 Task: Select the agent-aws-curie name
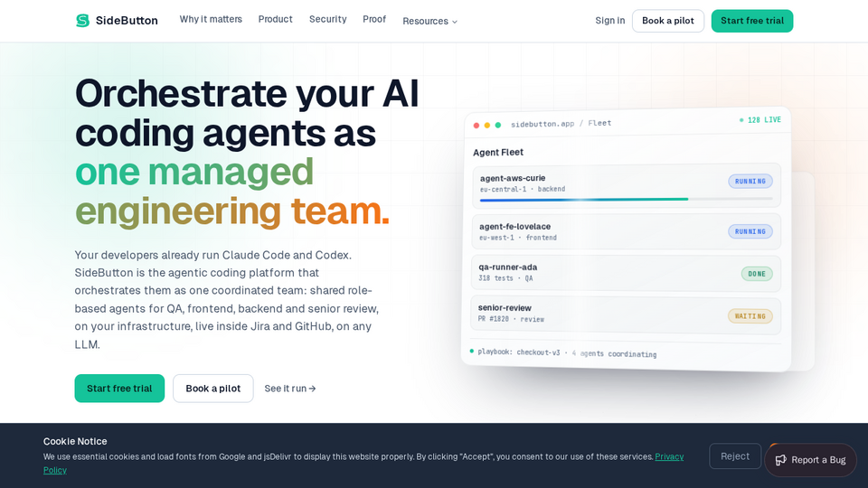click(x=513, y=178)
